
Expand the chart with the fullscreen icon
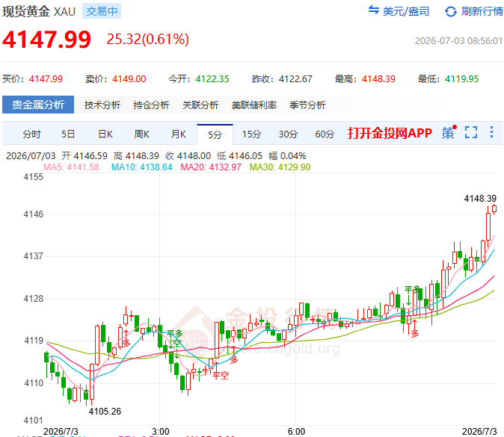coord(471,132)
